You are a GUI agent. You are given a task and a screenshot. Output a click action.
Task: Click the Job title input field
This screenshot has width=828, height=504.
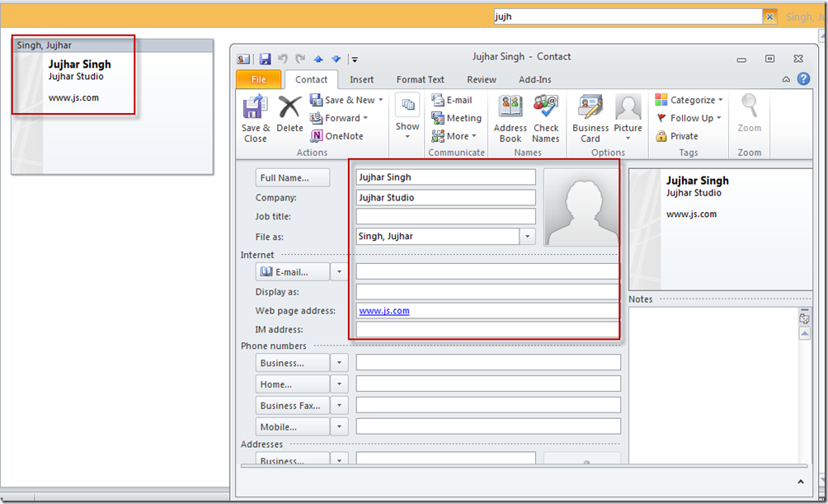click(x=445, y=217)
